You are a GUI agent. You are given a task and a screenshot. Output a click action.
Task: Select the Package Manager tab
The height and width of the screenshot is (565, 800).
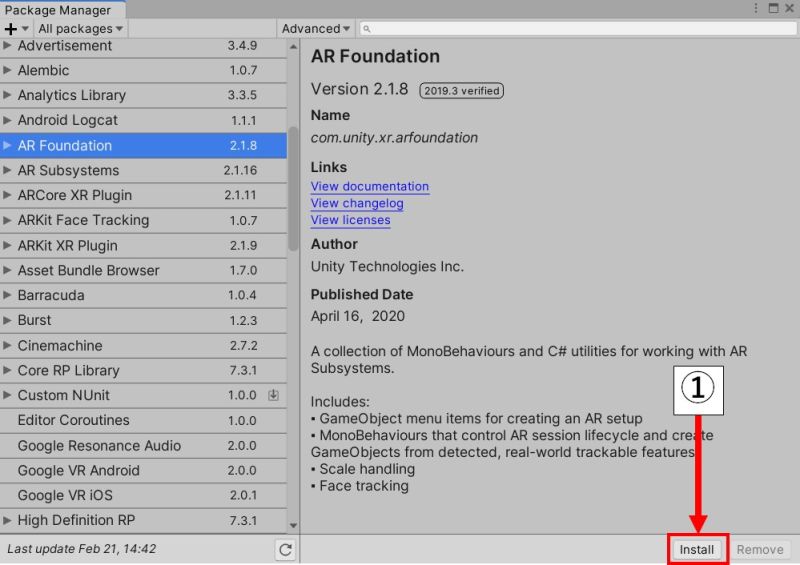[x=58, y=10]
